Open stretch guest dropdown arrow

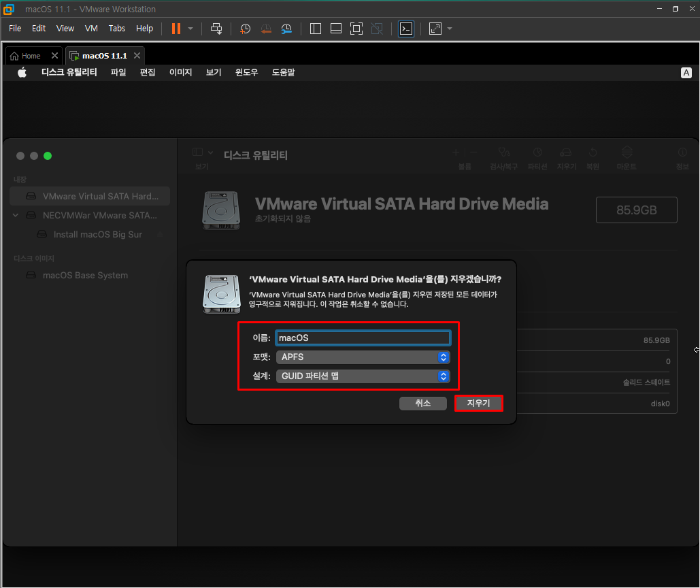(x=450, y=29)
